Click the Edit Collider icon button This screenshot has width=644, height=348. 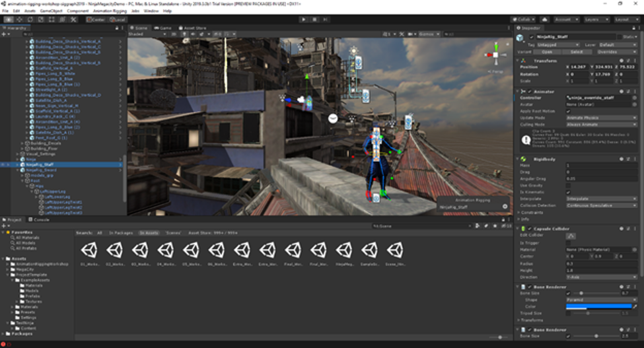click(x=572, y=236)
